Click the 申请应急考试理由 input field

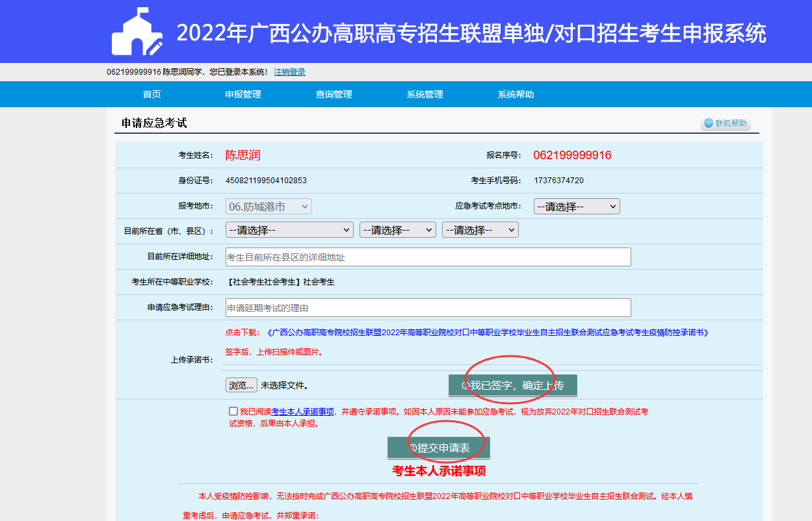[428, 308]
